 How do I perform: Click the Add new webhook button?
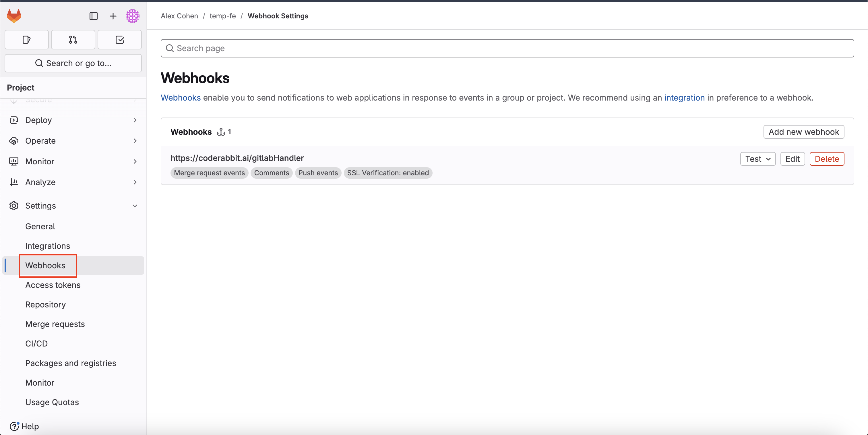pyautogui.click(x=804, y=132)
